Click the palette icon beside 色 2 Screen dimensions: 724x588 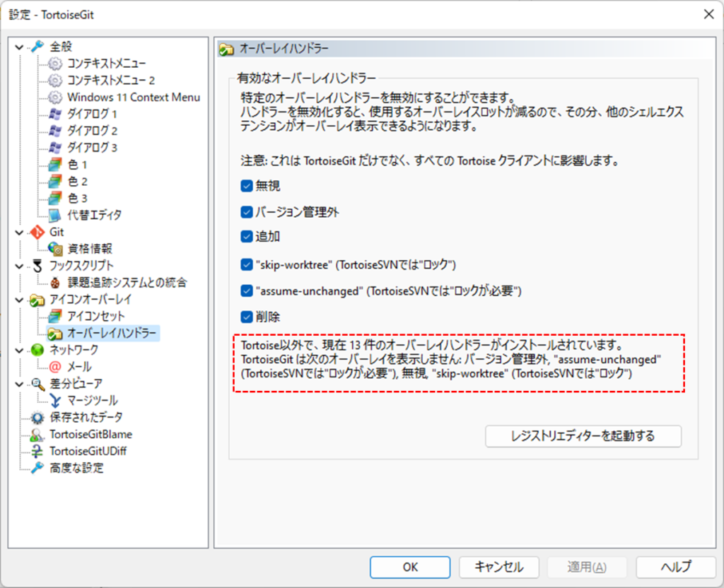pos(55,182)
